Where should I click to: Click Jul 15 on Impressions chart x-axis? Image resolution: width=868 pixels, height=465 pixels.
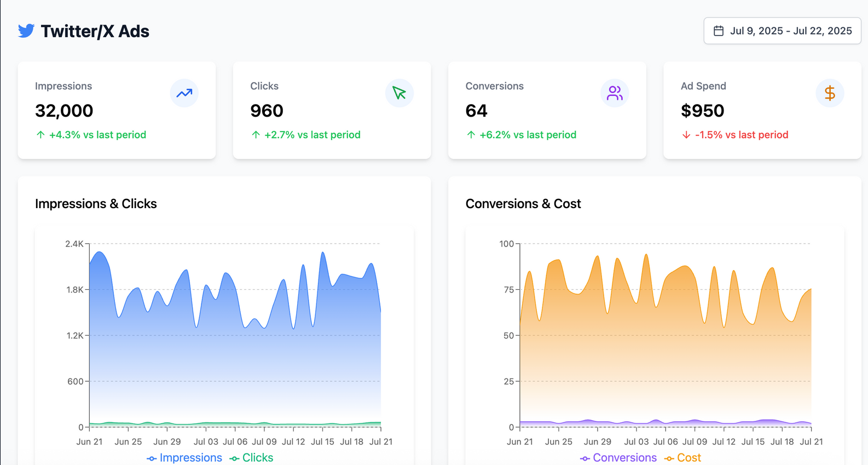click(x=322, y=441)
